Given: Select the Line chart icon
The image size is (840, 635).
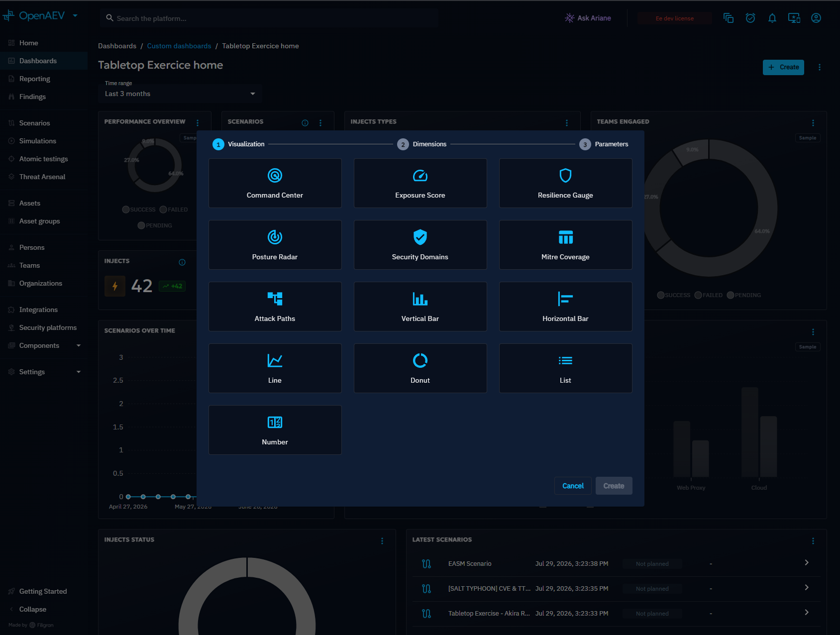Looking at the screenshot, I should click(x=275, y=361).
